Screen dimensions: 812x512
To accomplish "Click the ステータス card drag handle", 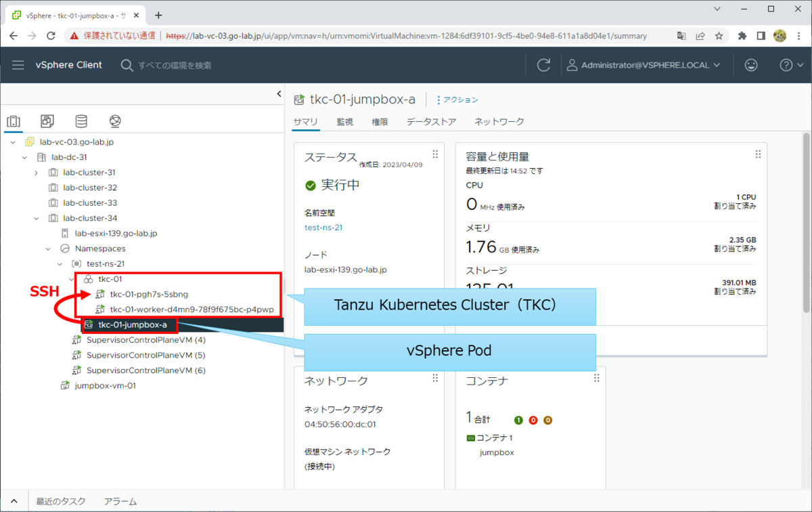I will point(435,154).
